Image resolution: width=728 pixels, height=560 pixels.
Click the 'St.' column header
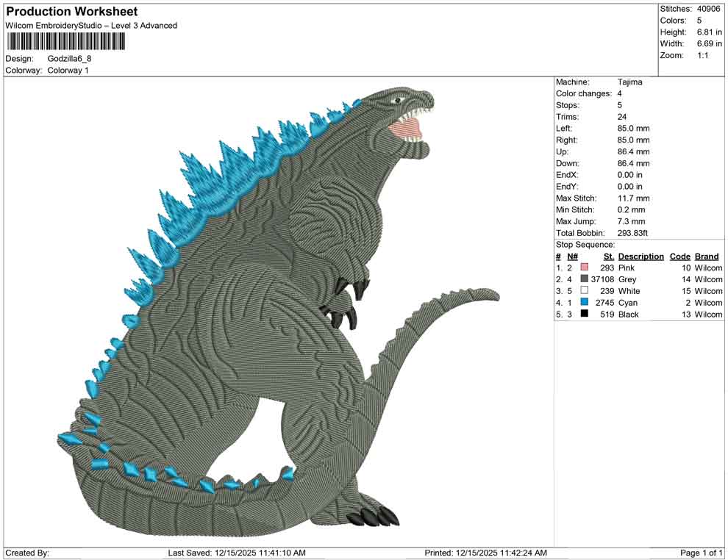(609, 256)
